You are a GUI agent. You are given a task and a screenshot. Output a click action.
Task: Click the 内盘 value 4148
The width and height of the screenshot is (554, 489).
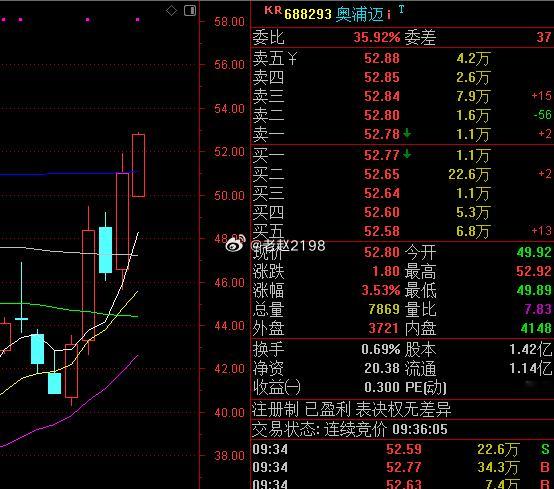tap(536, 329)
